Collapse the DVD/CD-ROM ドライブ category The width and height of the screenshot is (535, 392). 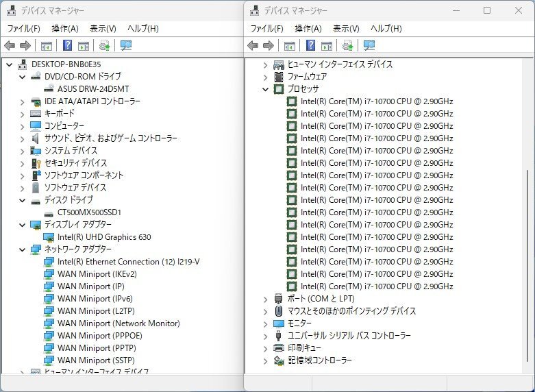tap(22, 77)
